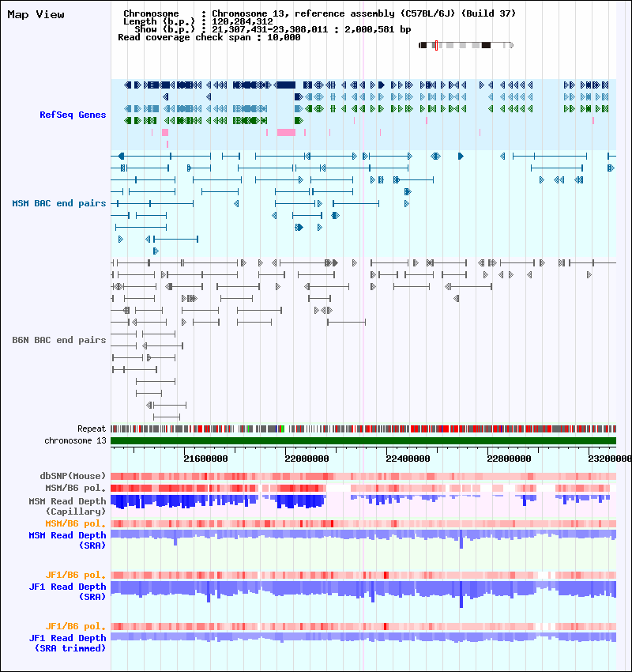Click the dbSNP(Mouse) track label
This screenshot has width=632, height=672.
[73, 476]
